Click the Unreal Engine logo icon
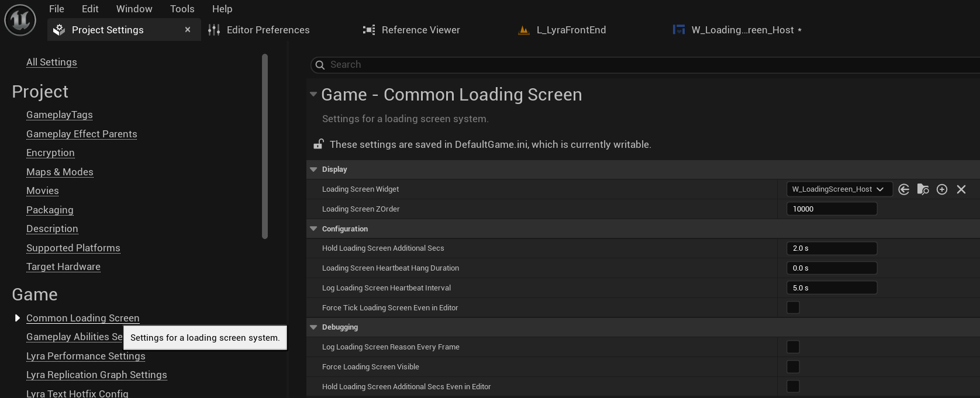Image resolution: width=980 pixels, height=398 pixels. tap(20, 20)
